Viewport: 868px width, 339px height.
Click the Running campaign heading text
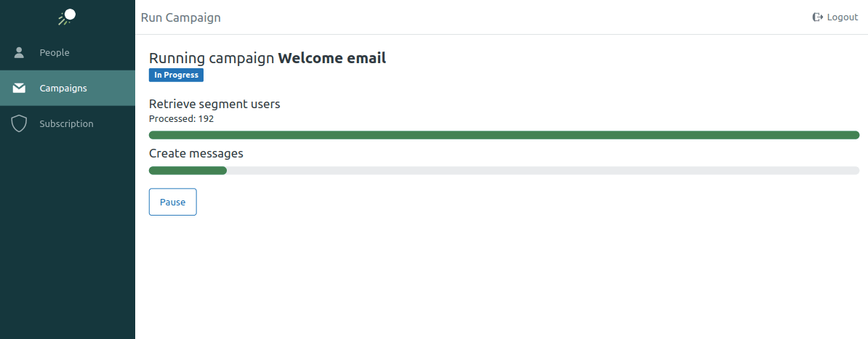(x=212, y=58)
